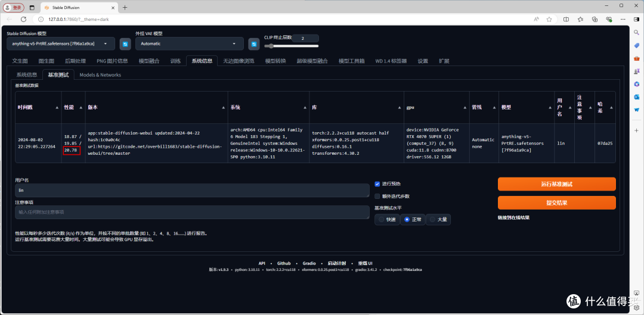Open the 扩展 tab
Image resolution: width=644 pixels, height=315 pixels.
[x=444, y=61]
